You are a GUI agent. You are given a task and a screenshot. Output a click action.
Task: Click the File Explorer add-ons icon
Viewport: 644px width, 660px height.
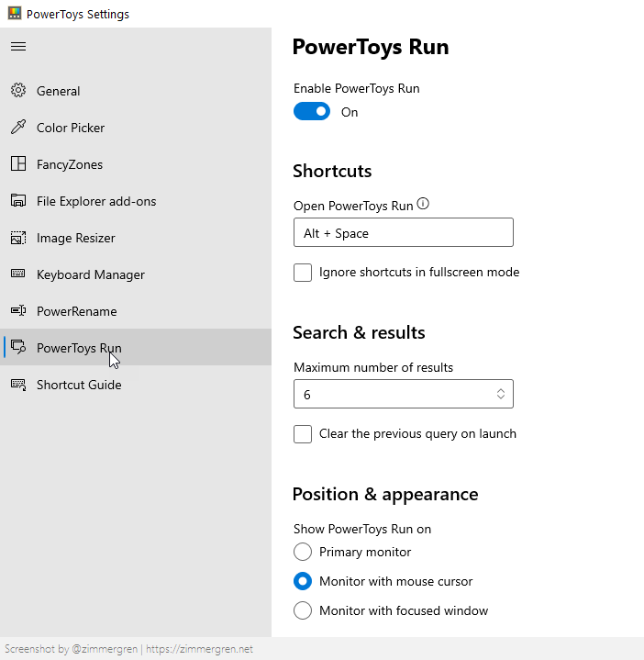[18, 200]
